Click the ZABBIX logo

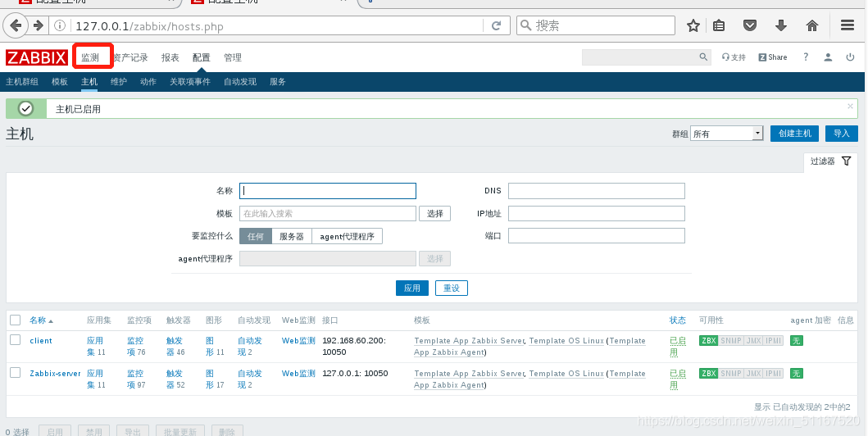[x=37, y=57]
